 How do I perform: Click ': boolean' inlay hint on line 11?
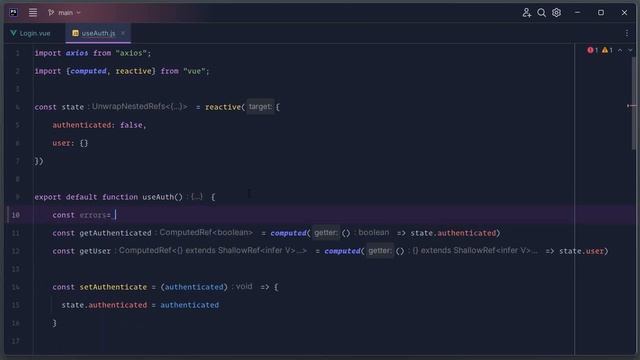(371, 233)
